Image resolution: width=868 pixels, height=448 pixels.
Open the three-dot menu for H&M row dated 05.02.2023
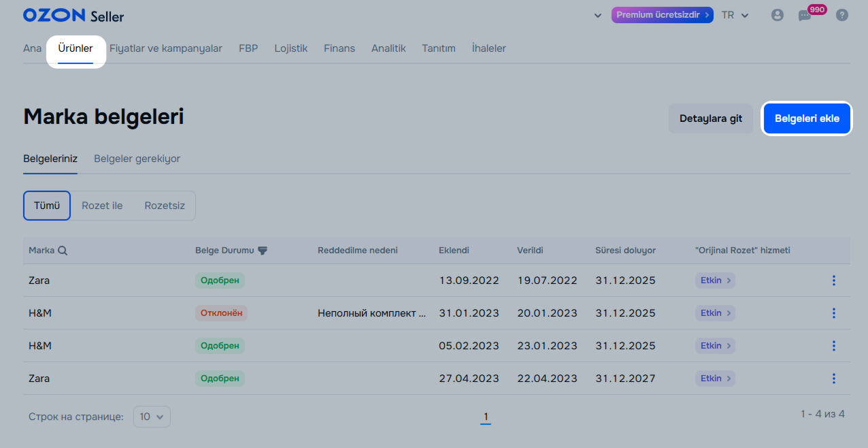[x=834, y=346]
